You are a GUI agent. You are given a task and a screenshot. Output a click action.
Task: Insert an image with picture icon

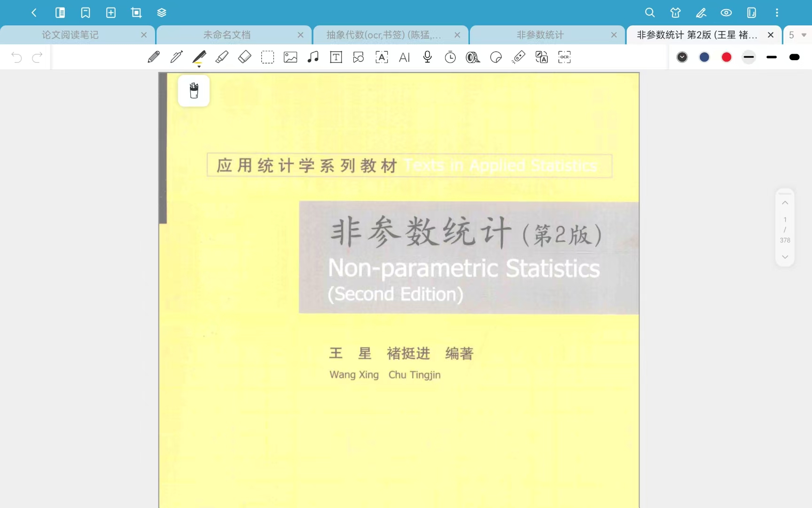[x=290, y=57]
